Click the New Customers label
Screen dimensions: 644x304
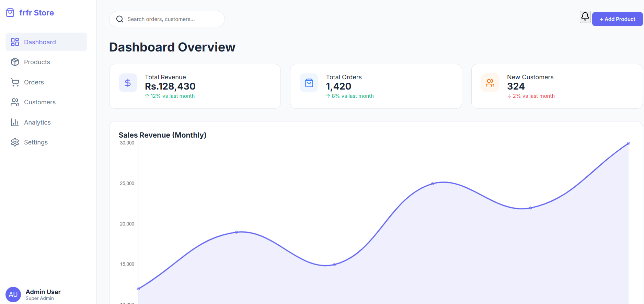530,77
